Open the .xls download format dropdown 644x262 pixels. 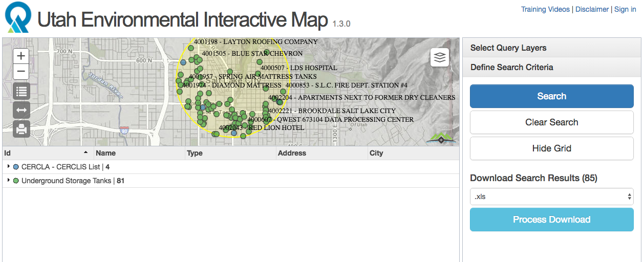[552, 196]
